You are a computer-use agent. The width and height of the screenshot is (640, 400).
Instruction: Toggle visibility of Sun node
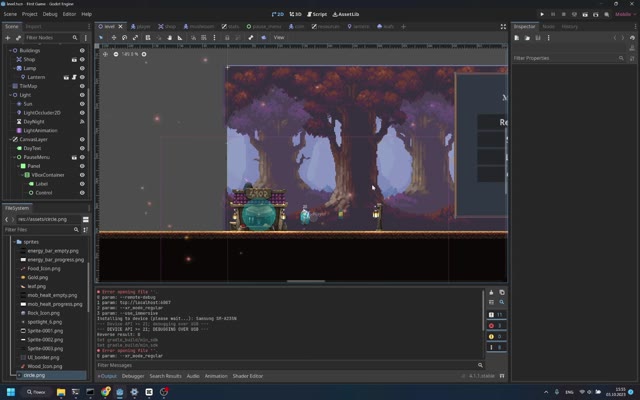[82, 104]
